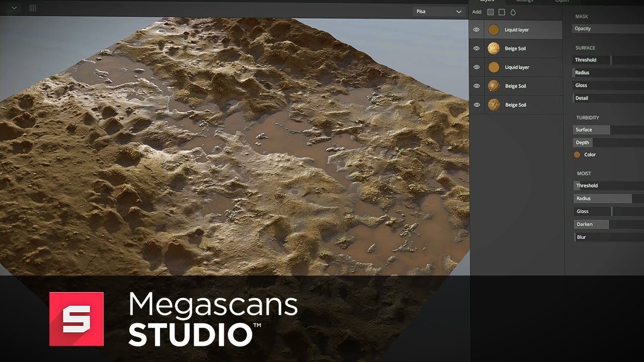The image size is (644, 362).
Task: Toggle eye icon of the bottom Beige Soil layer
Action: pos(476,105)
